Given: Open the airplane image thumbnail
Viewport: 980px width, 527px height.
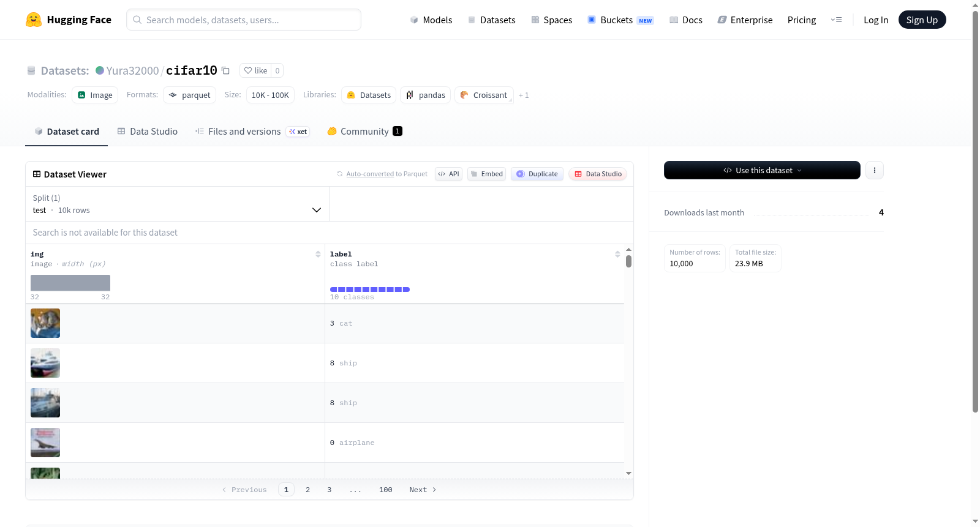Looking at the screenshot, I should (45, 443).
